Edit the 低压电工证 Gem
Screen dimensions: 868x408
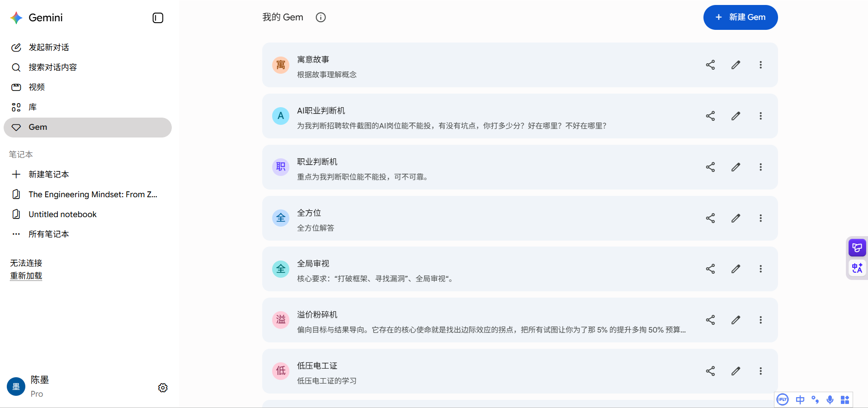(x=736, y=371)
